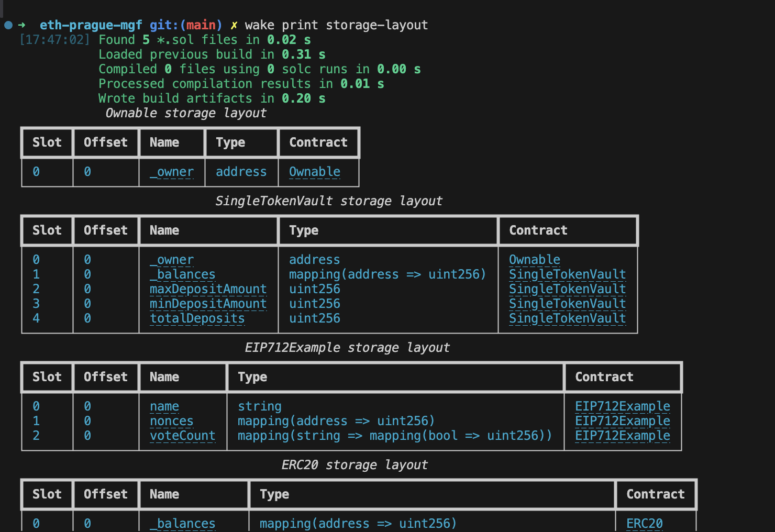The width and height of the screenshot is (775, 532).
Task: Open _owner link in SingleTokenVault table
Action: point(172,260)
